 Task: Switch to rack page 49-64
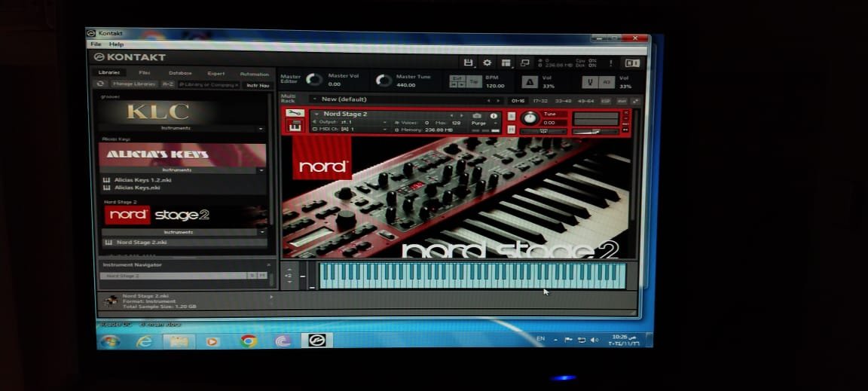(585, 101)
